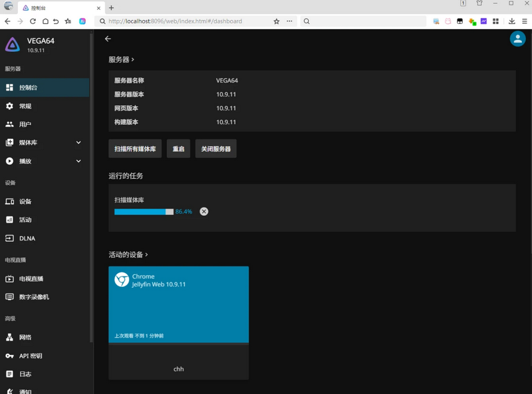The width and height of the screenshot is (532, 394).
Task: Open the 活动 activity icon
Action: 9,220
